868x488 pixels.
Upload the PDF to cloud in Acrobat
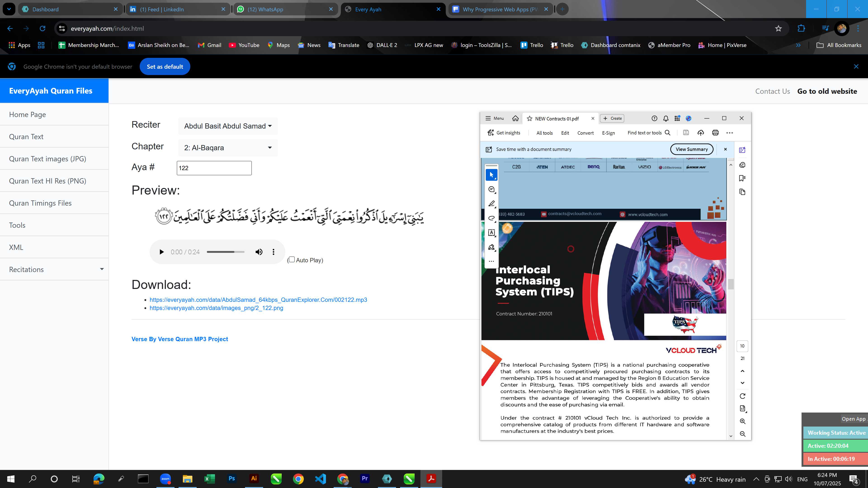click(x=701, y=133)
